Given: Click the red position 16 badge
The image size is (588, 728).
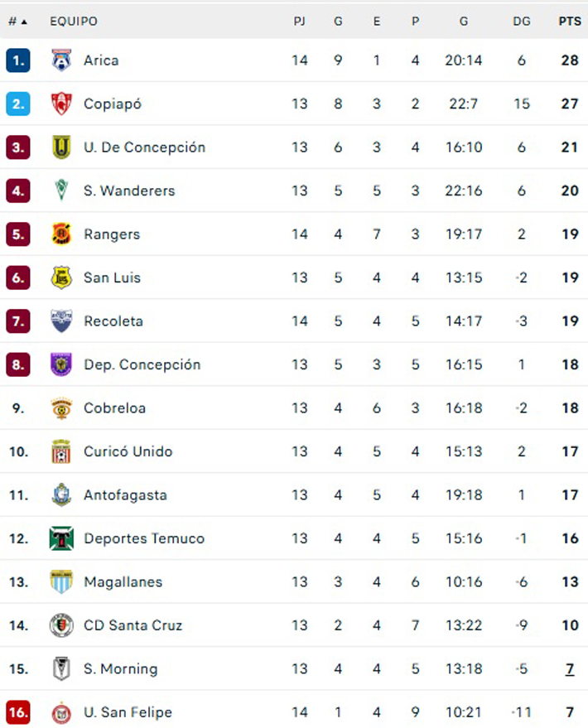Looking at the screenshot, I should coord(18,712).
